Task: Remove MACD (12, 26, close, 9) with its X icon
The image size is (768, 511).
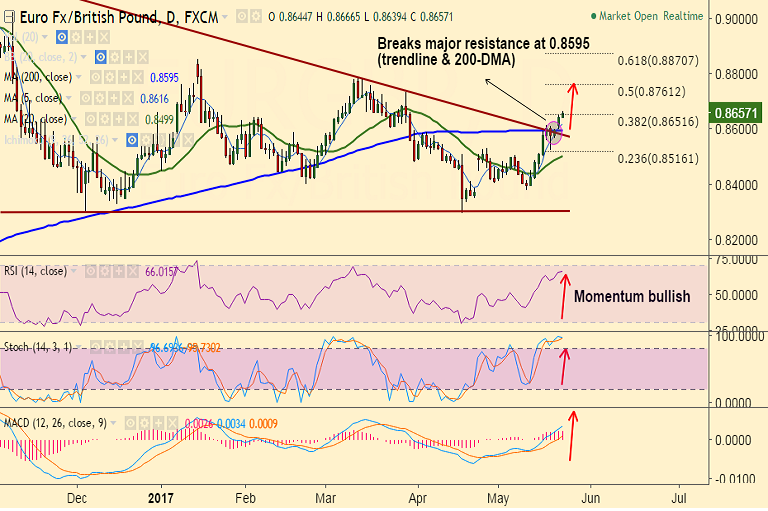Action: point(172,423)
